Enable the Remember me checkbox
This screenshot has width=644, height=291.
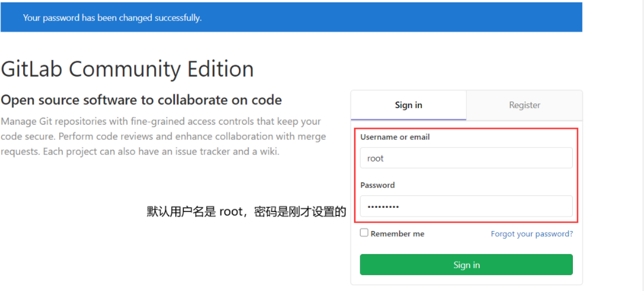364,233
